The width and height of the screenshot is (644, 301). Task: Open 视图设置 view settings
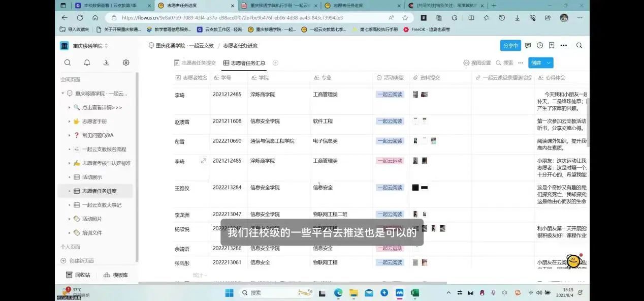click(477, 63)
